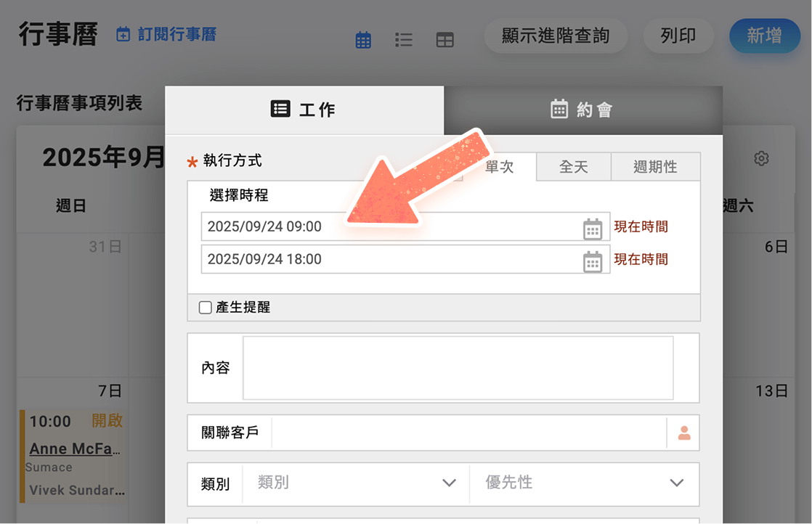
Task: Choose the 週期性 execution mode tab
Action: 655,167
